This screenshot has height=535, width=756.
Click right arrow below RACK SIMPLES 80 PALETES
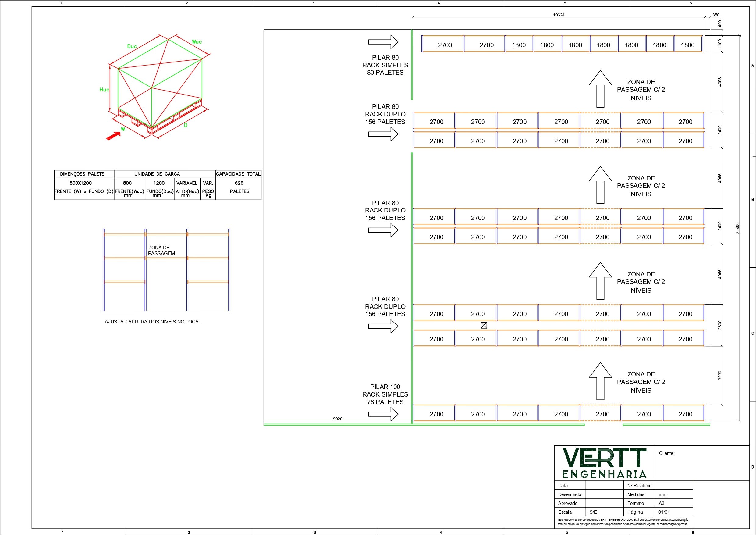pos(383,42)
